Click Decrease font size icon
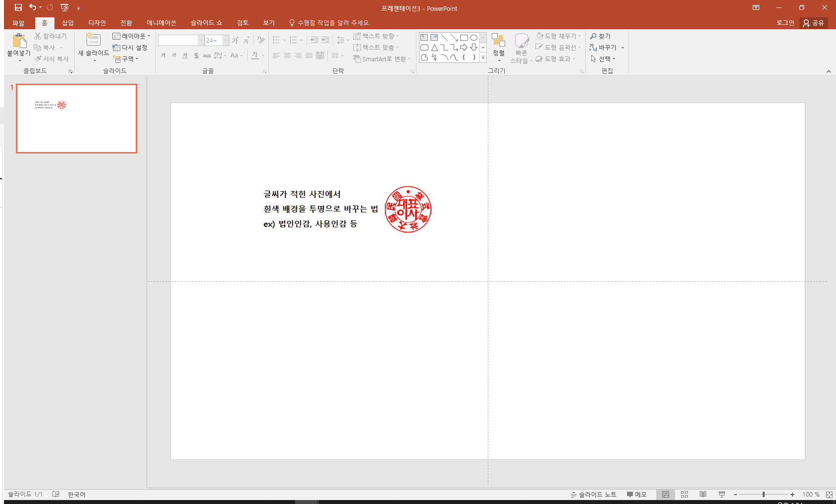 click(246, 40)
